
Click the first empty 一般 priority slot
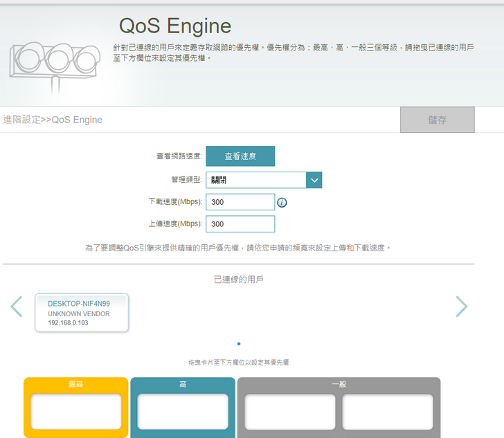coord(290,412)
